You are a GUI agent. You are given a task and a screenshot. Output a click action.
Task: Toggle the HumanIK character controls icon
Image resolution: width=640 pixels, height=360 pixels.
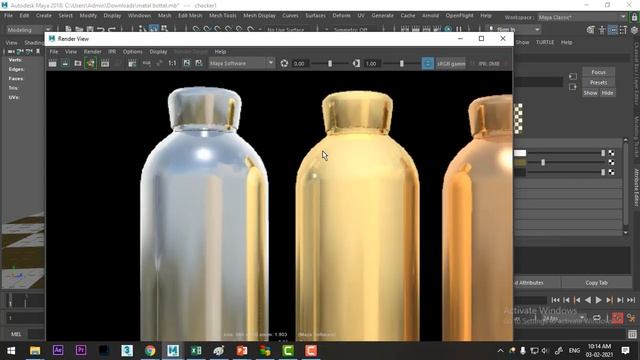(x=602, y=30)
